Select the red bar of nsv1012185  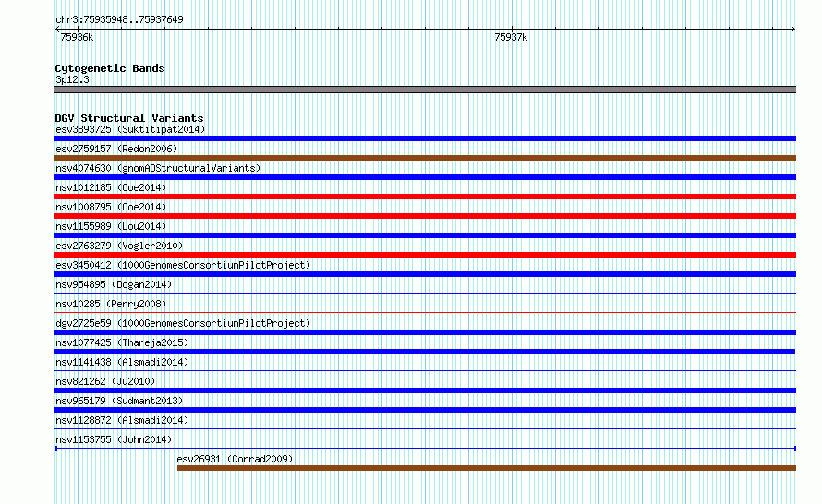425,197
